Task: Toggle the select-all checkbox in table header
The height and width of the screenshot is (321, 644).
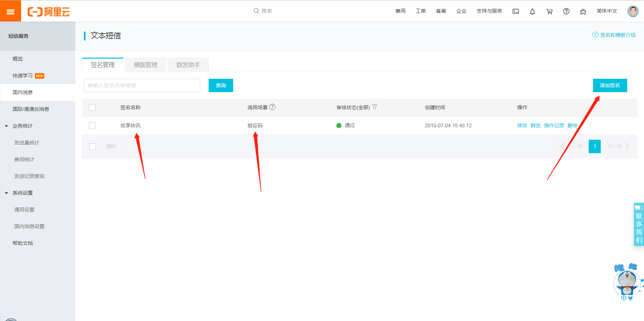Action: [92, 108]
